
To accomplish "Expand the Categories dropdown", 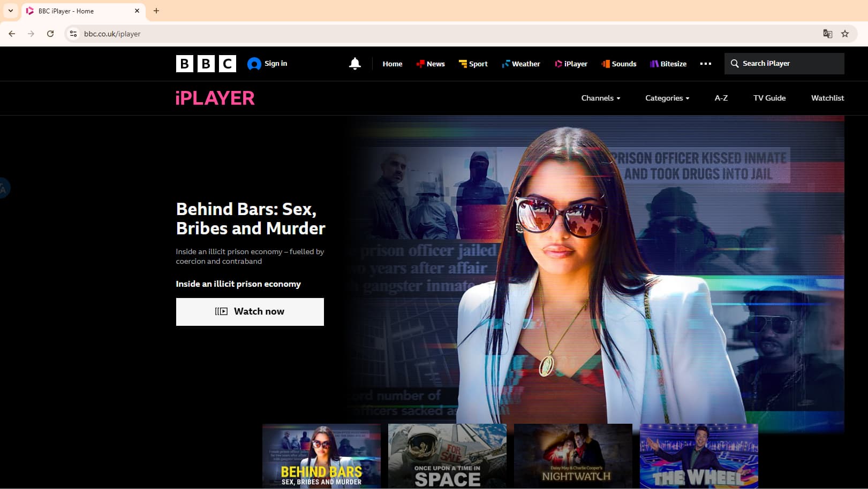I will [x=667, y=98].
